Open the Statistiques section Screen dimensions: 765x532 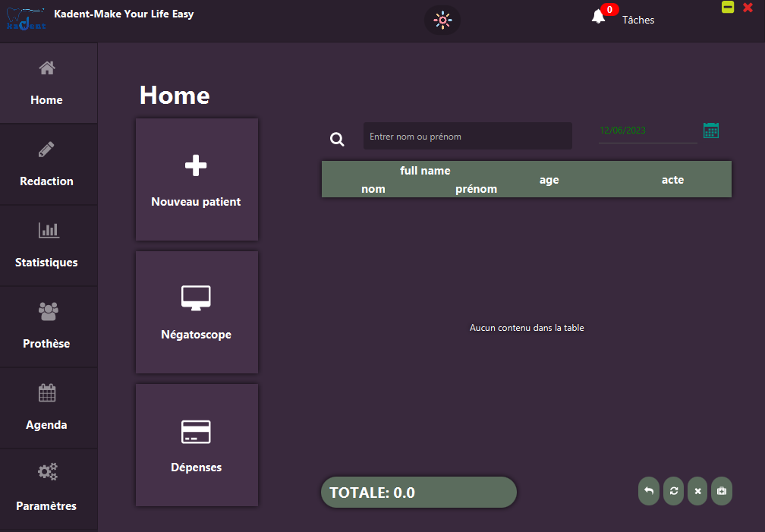coord(47,246)
